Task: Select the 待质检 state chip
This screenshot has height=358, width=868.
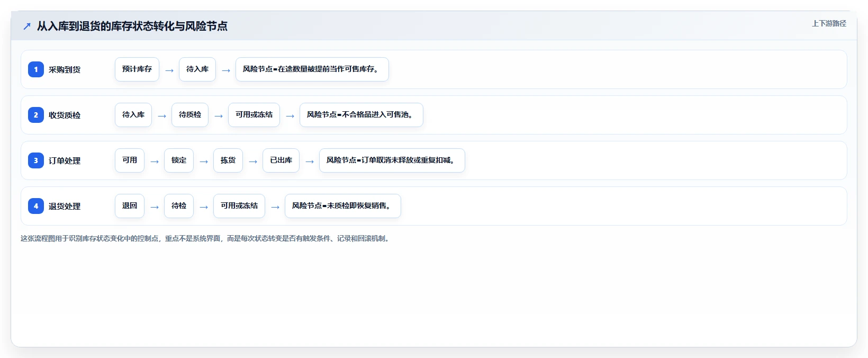Action: click(x=190, y=115)
